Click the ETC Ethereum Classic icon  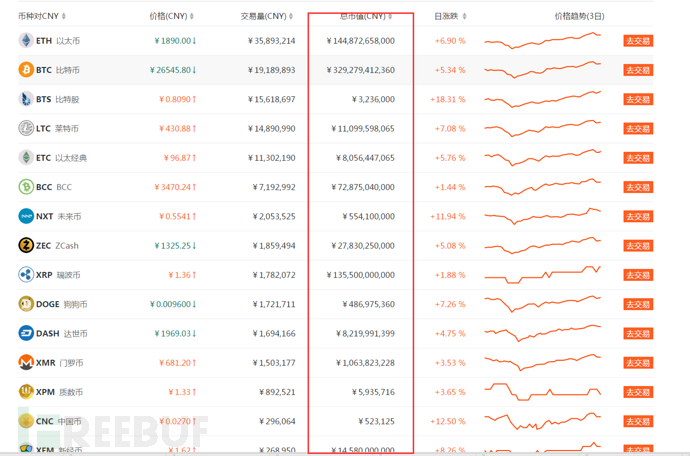click(26, 158)
